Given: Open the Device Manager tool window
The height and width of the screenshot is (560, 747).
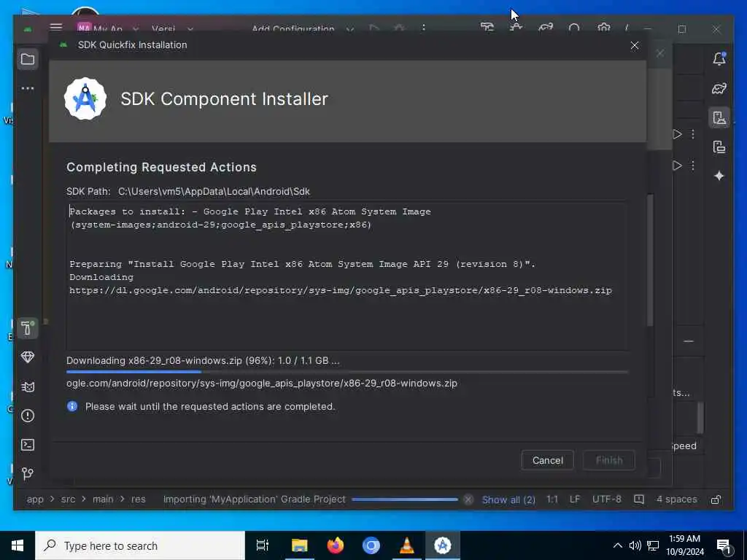Looking at the screenshot, I should (x=719, y=117).
